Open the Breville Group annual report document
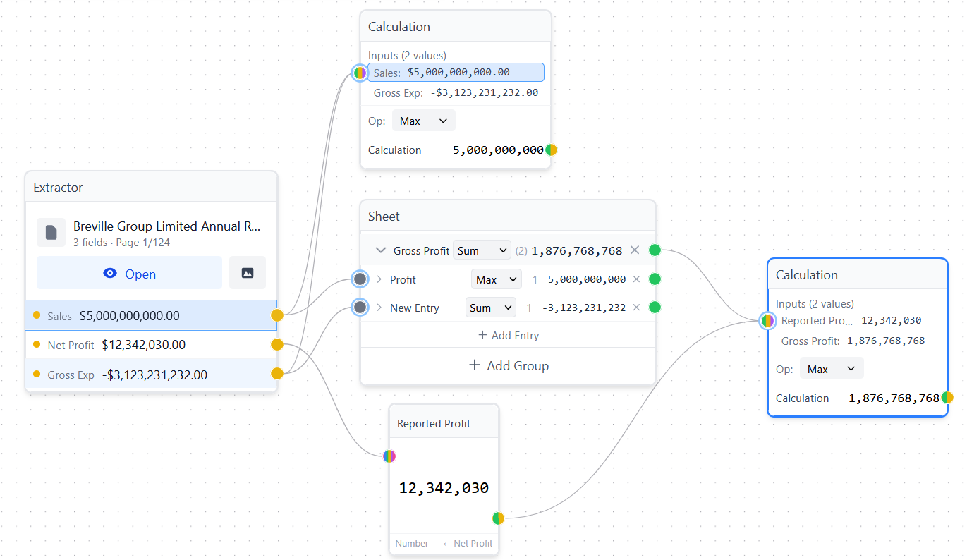 pos(129,274)
